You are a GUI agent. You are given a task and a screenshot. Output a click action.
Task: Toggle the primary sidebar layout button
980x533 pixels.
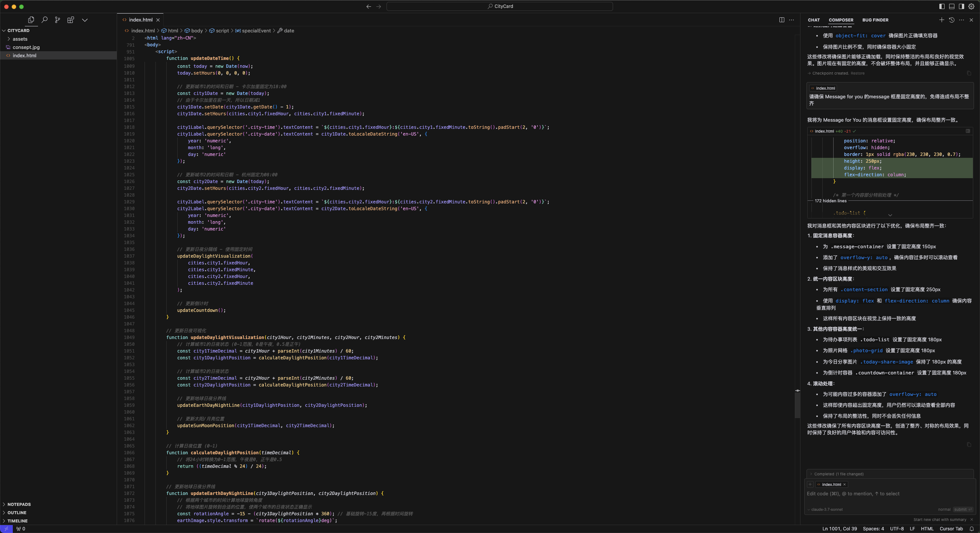click(942, 6)
